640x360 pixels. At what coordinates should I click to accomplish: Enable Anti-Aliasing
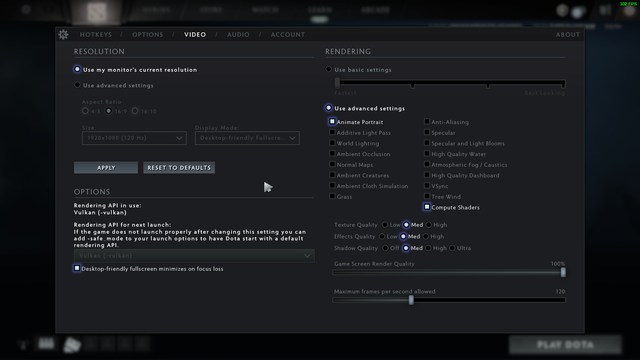[427, 122]
